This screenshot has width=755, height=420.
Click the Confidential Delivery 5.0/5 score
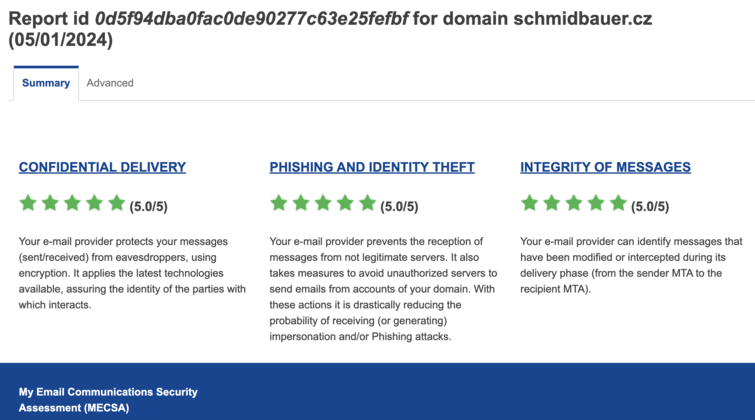(148, 207)
